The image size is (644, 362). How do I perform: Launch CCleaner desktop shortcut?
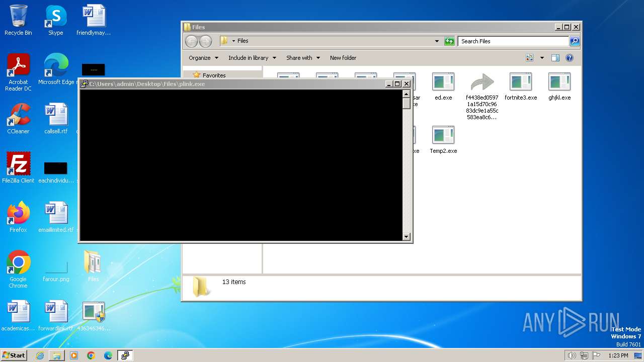pos(18,119)
